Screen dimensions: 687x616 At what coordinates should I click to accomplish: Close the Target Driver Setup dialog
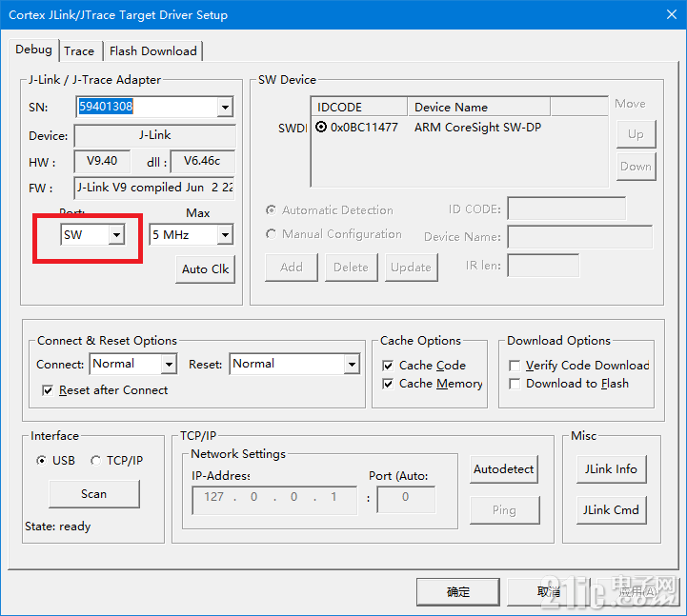(671, 14)
